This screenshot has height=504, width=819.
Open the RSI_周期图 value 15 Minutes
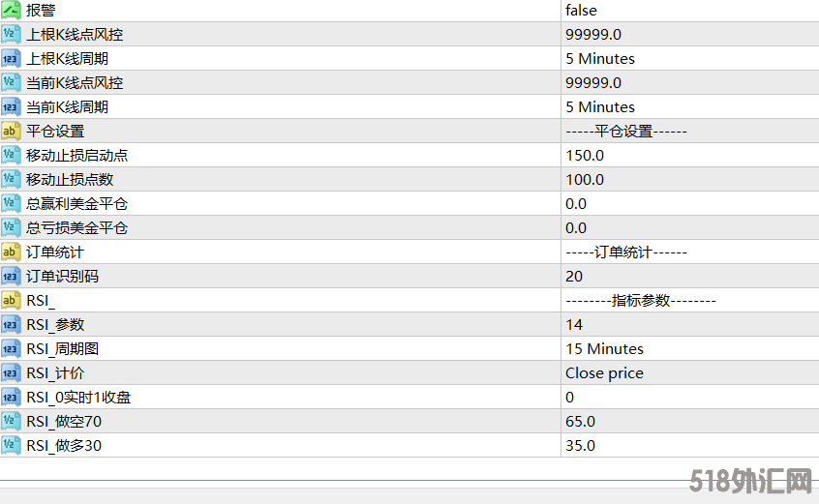pyautogui.click(x=604, y=348)
